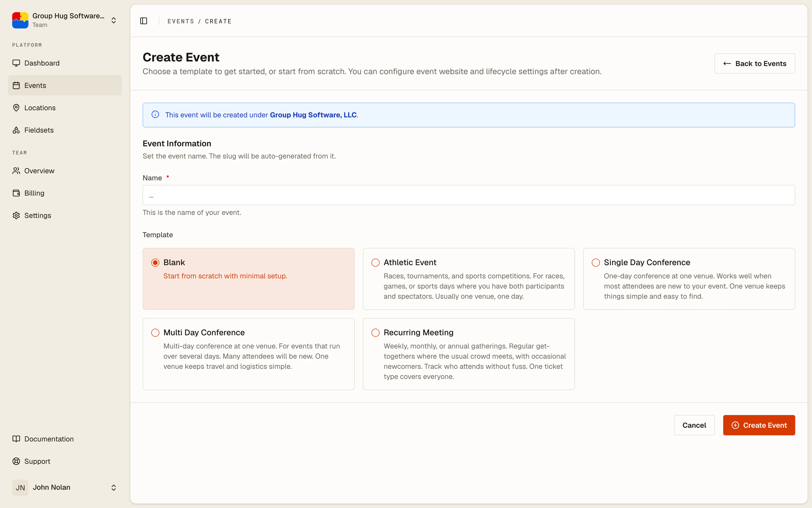The height and width of the screenshot is (508, 812).
Task: Click the EVENTS breadcrumb link
Action: pos(181,21)
